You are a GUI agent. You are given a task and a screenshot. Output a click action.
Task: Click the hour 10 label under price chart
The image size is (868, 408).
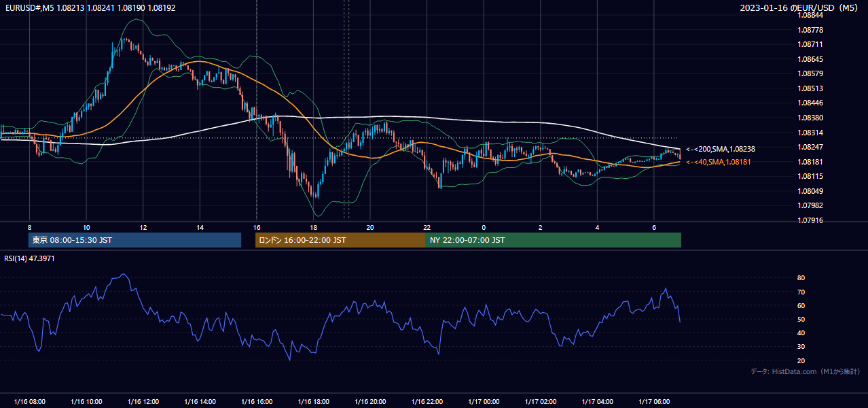pyautogui.click(x=86, y=227)
